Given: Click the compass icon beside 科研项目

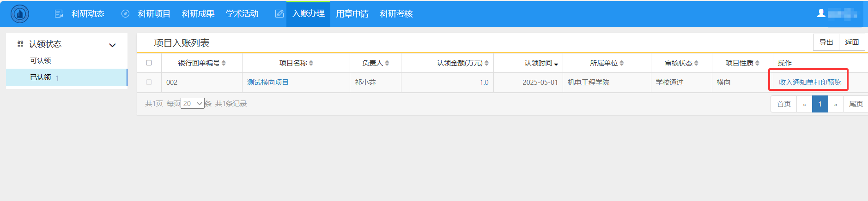Looking at the screenshot, I should (125, 14).
